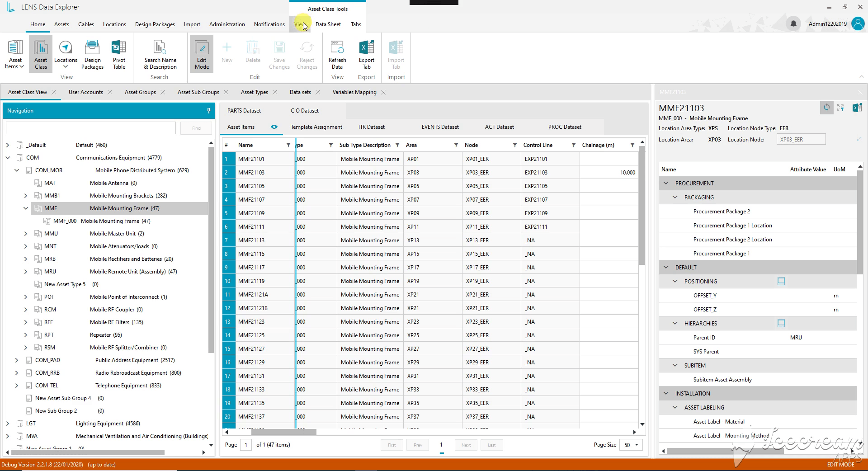Select COM_PAD Public Address Equipment node
The width and height of the screenshot is (868, 471).
tap(105, 360)
